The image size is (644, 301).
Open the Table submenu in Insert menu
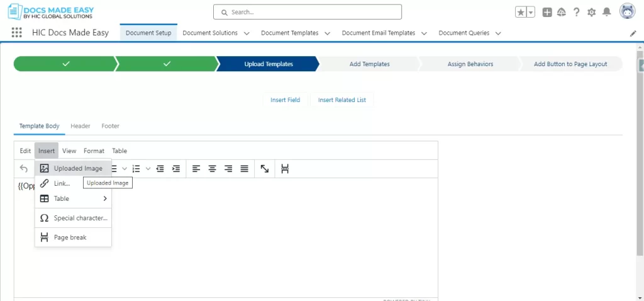pyautogui.click(x=73, y=198)
